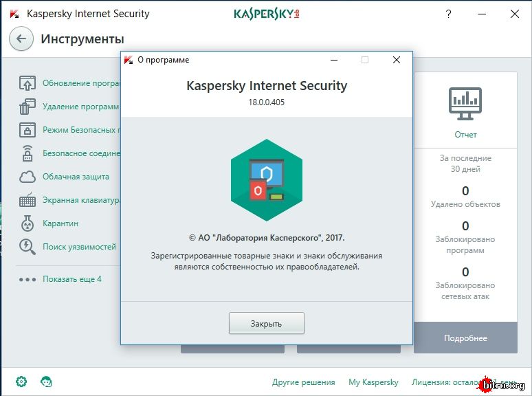The width and height of the screenshot is (532, 396).
Task: Click the cloud protection icon
Action: click(x=27, y=177)
